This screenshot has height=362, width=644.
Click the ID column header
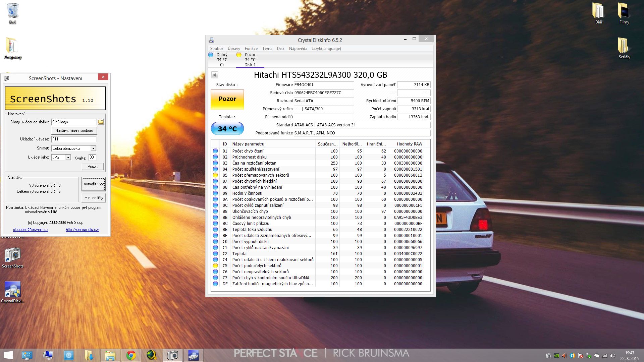(x=225, y=144)
